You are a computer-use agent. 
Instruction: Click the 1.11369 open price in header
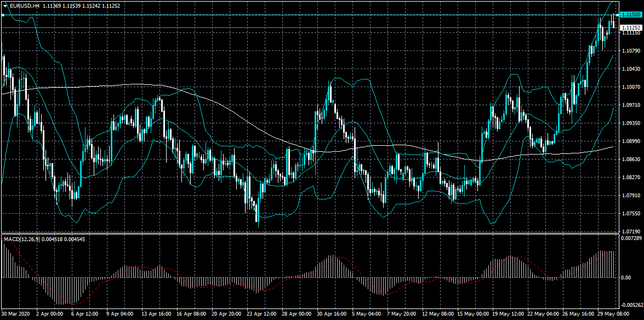53,5
